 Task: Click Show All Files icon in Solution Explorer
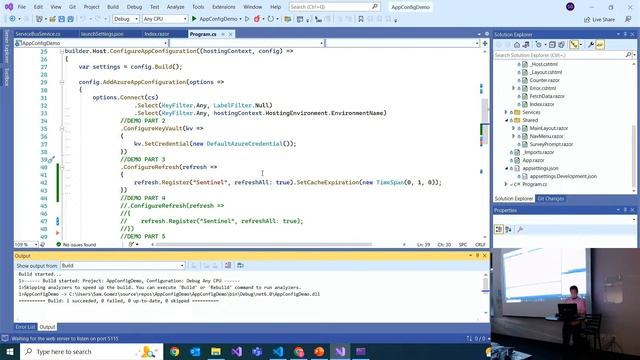[561, 45]
